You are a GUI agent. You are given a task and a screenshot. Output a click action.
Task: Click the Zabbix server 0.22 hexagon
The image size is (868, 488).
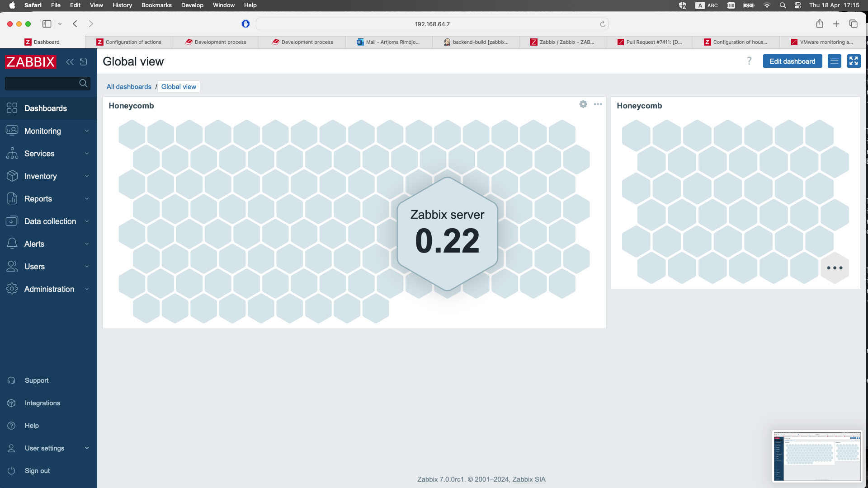point(448,234)
